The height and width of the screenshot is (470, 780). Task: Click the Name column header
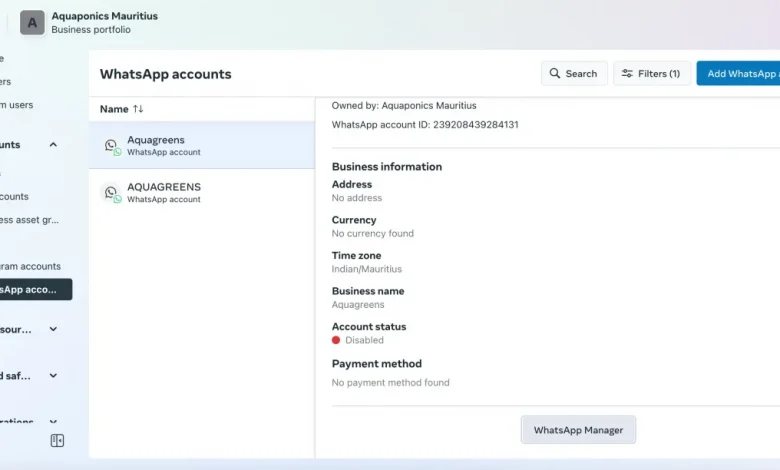click(114, 109)
